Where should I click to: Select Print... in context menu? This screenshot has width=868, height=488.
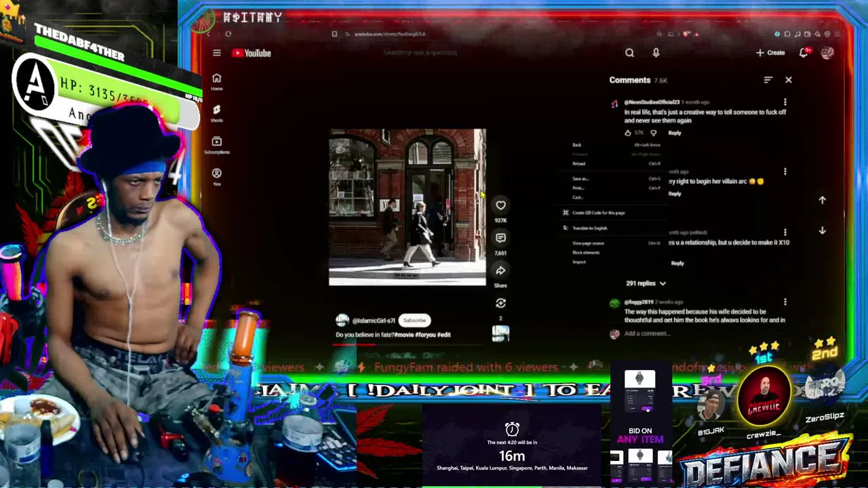tap(616, 188)
